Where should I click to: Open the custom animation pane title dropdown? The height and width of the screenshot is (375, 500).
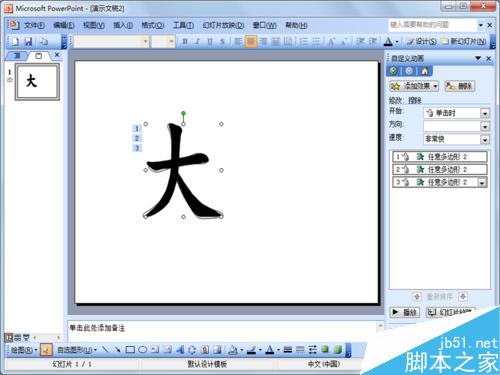click(x=478, y=58)
